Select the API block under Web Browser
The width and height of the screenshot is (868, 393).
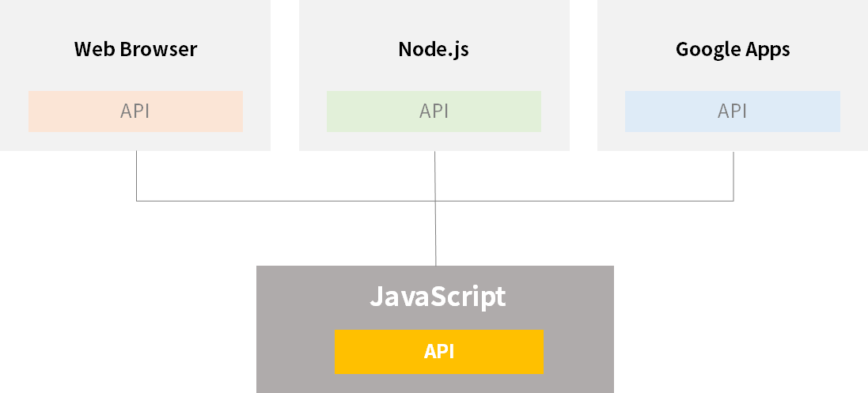[135, 111]
